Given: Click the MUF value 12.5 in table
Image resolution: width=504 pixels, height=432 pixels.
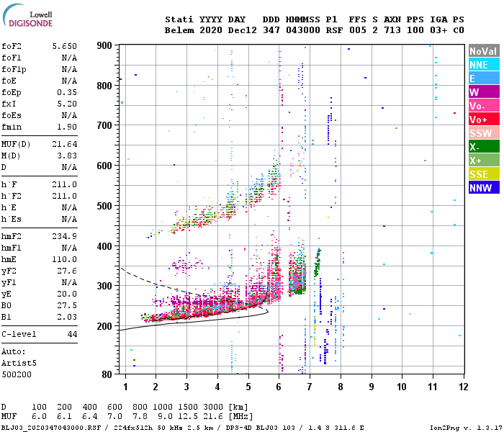Looking at the screenshot, I should 188,417.
